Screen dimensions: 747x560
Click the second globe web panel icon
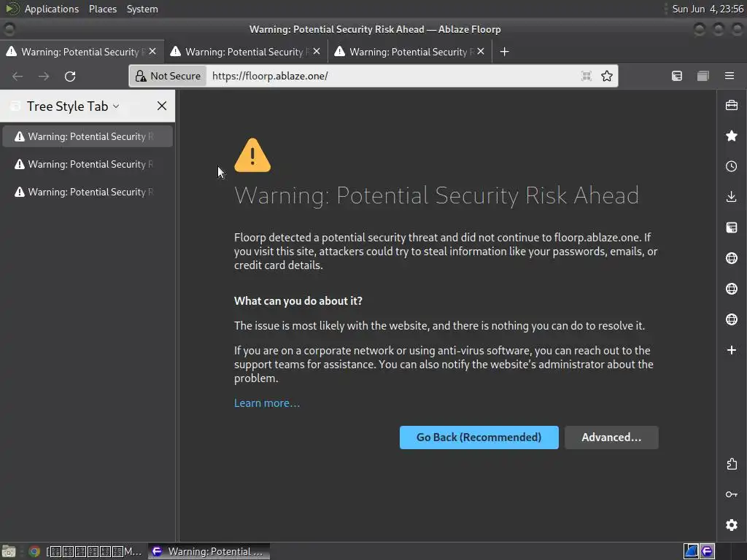(732, 289)
